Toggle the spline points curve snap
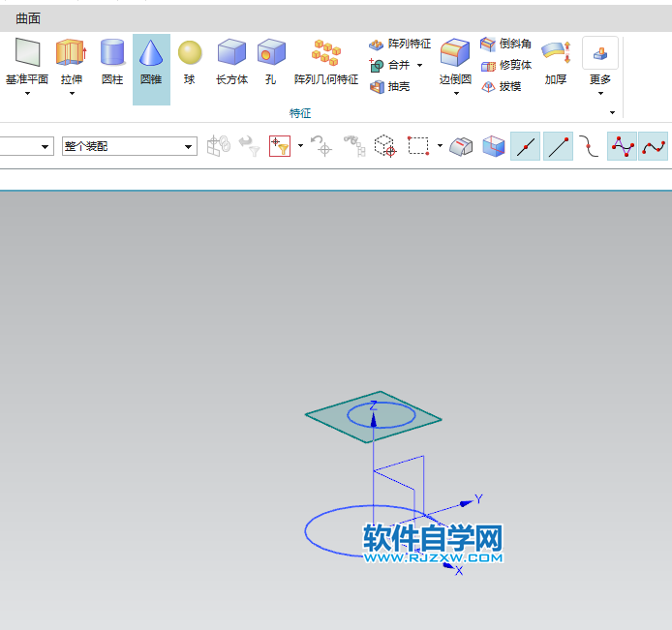This screenshot has width=672, height=630. [622, 146]
